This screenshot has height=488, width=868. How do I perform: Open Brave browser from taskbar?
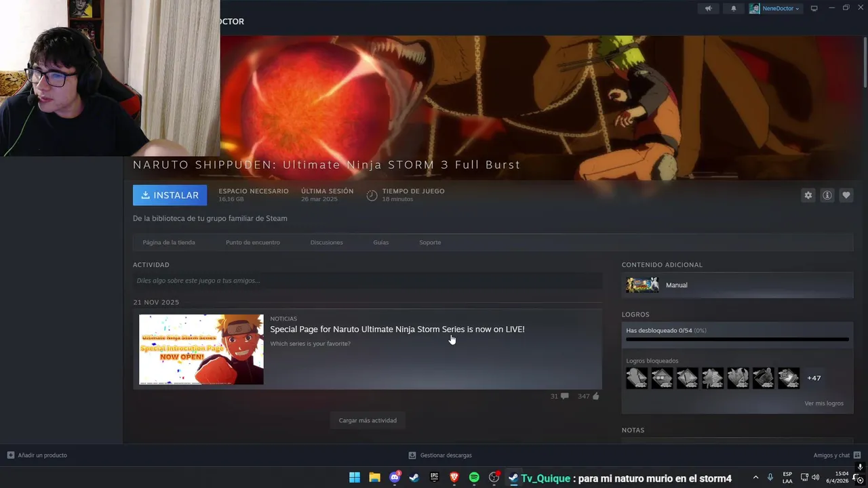point(454,478)
